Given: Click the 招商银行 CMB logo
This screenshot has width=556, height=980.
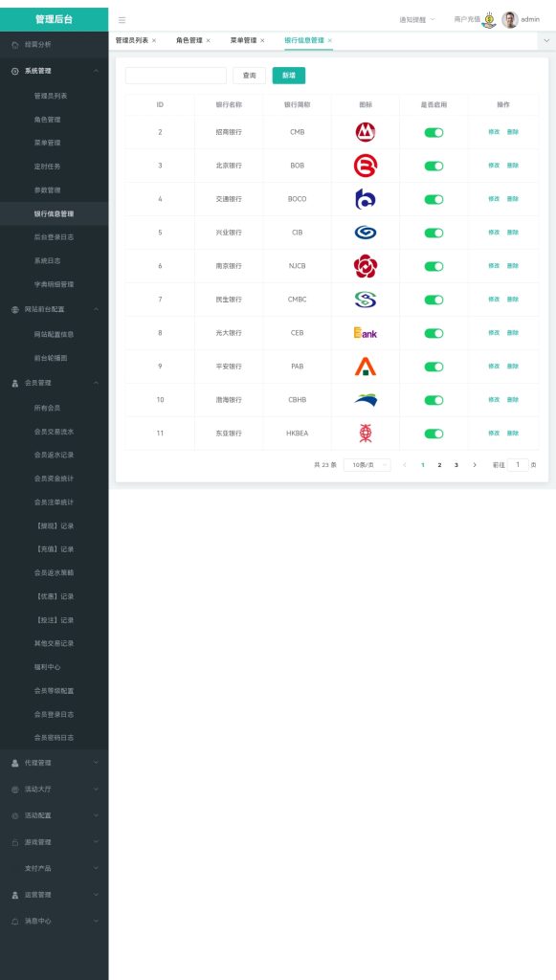Looking at the screenshot, I should (366, 132).
